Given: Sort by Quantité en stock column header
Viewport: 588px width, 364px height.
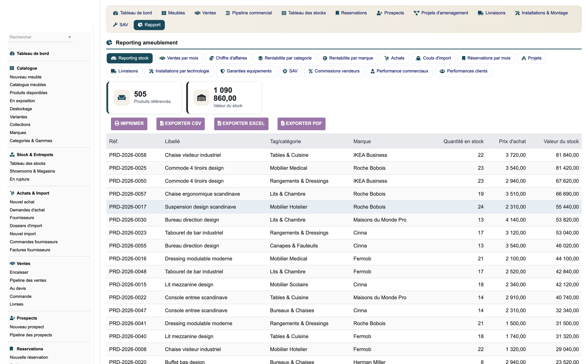Looking at the screenshot, I should point(463,141).
